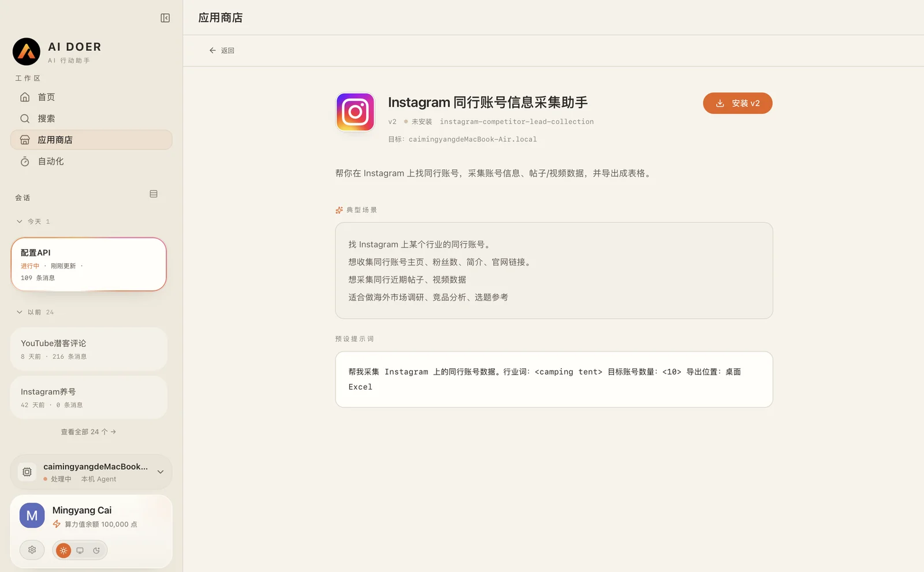Click 查看全部 24 个 link

[x=88, y=432]
